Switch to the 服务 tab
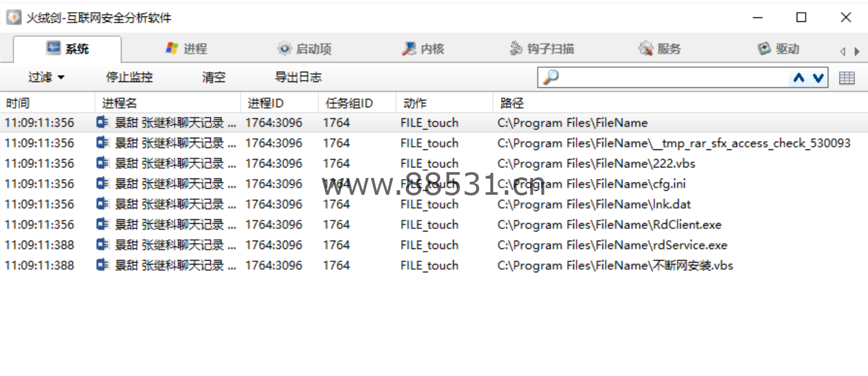This screenshot has height=376, width=868. 660,49
